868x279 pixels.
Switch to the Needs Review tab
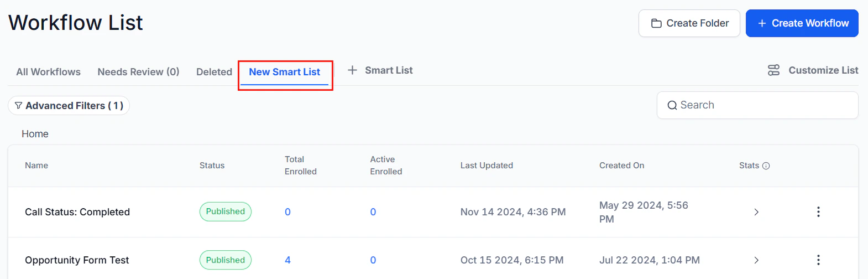(138, 72)
